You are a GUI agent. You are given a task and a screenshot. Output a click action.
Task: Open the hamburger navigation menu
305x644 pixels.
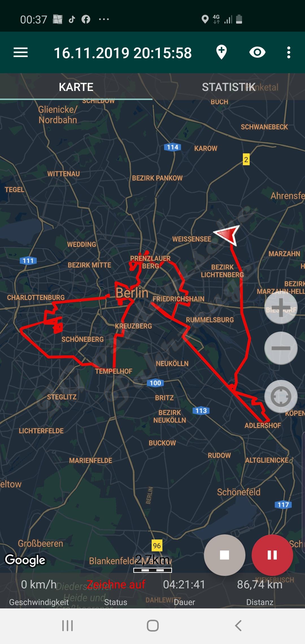pos(21,53)
